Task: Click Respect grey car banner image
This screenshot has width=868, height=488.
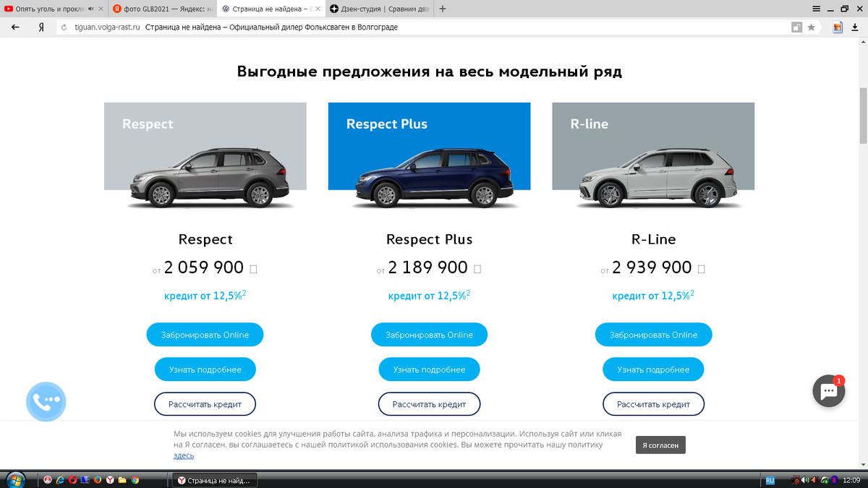Action: click(x=205, y=157)
